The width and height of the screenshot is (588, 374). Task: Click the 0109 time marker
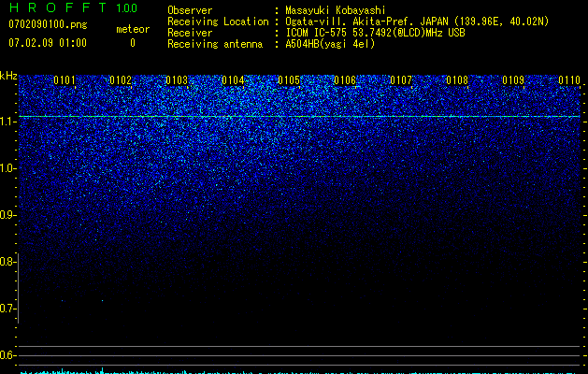[x=513, y=80]
